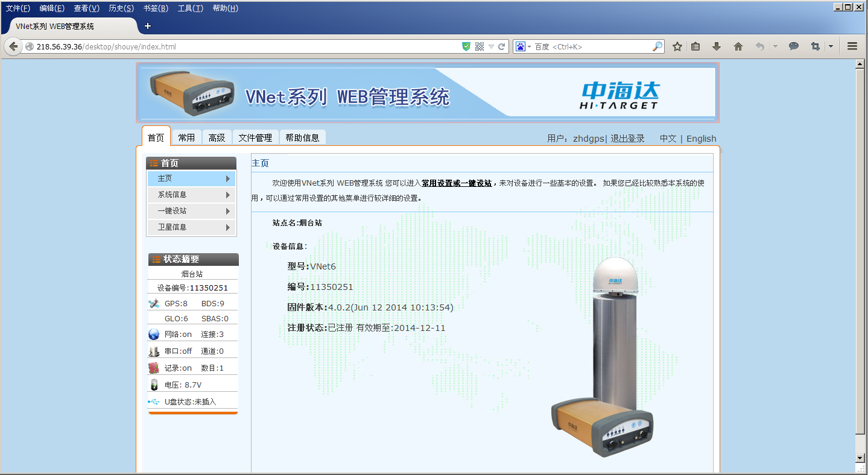Click the security shield icon in address bar

pos(466,46)
